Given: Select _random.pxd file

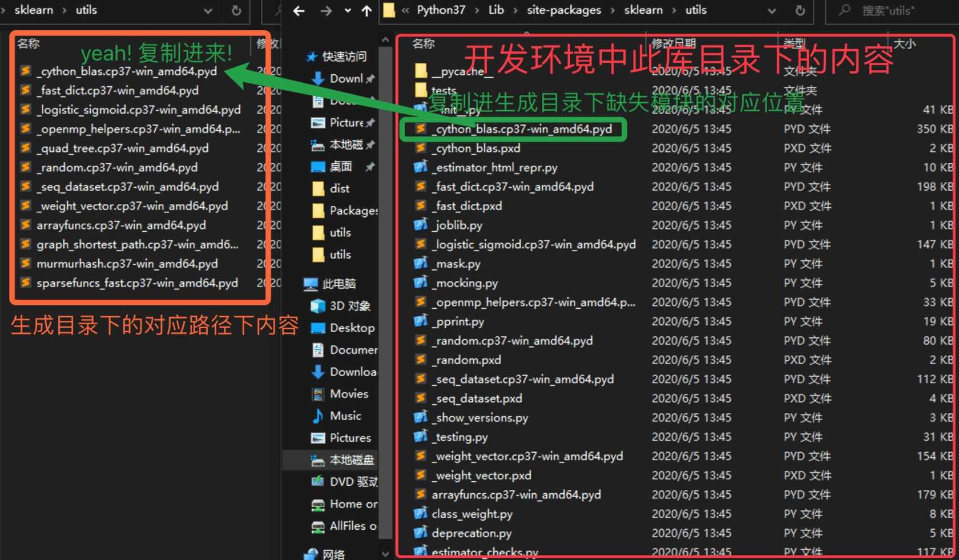Looking at the screenshot, I should coord(466,360).
